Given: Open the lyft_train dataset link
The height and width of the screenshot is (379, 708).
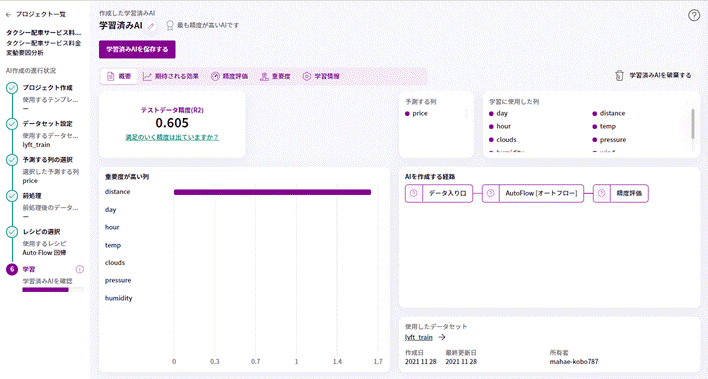Looking at the screenshot, I should click(x=419, y=337).
